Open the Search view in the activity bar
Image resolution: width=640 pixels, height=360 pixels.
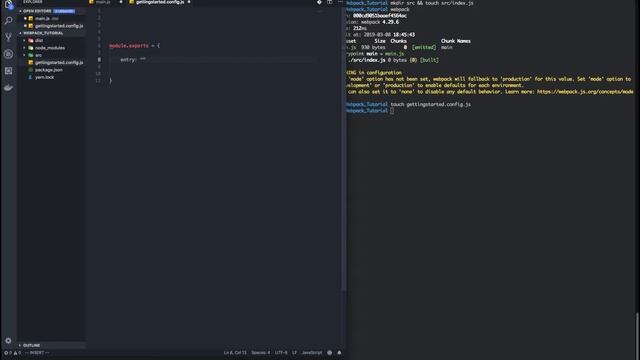pyautogui.click(x=8, y=20)
